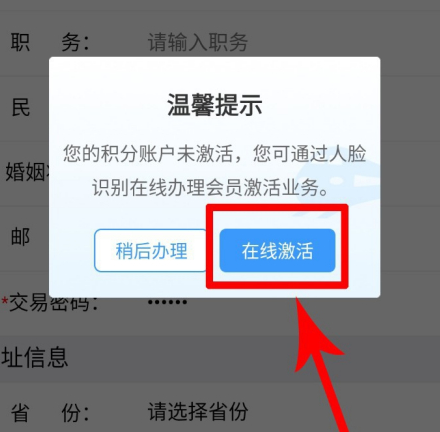Click the second message line 识别在线办理会员激活业务
The image size is (440, 432).
210,188
